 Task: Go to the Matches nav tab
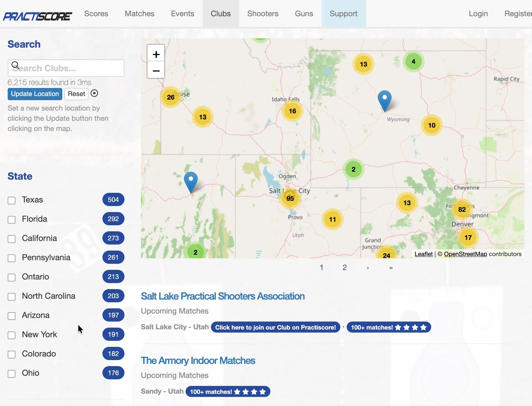(x=139, y=14)
